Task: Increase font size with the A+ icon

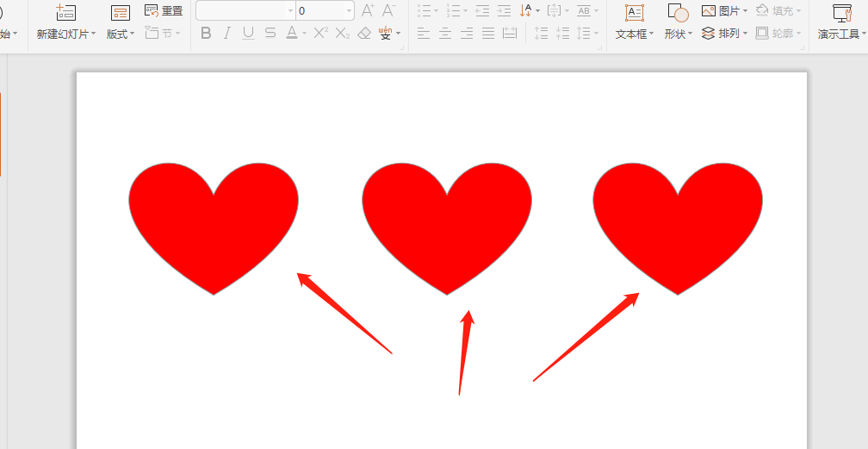Action: pos(368,10)
